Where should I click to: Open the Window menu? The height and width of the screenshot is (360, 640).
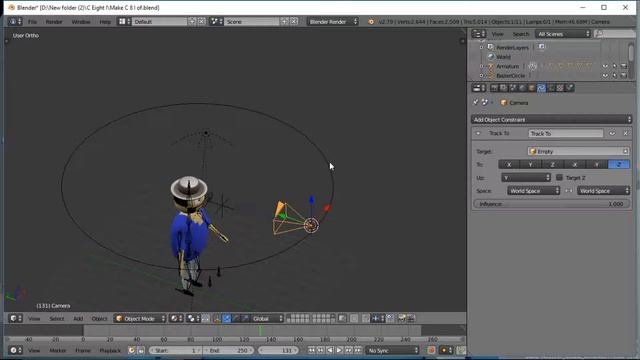pos(81,22)
